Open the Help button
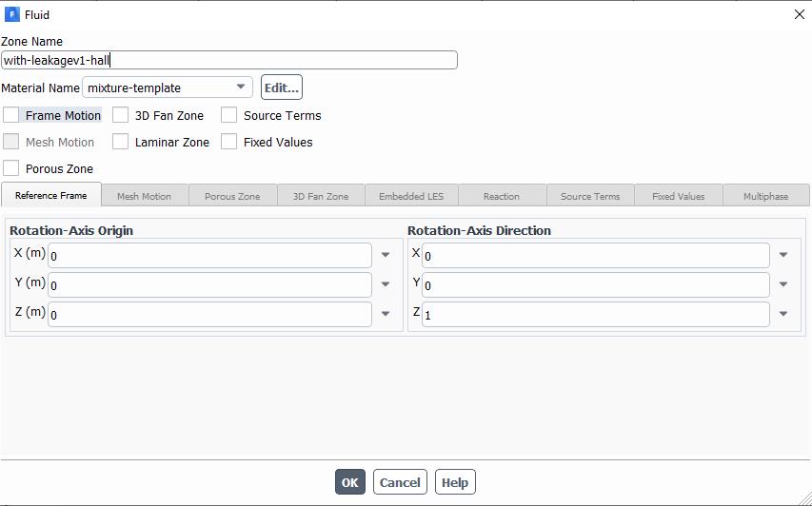This screenshot has width=812, height=506. [455, 482]
